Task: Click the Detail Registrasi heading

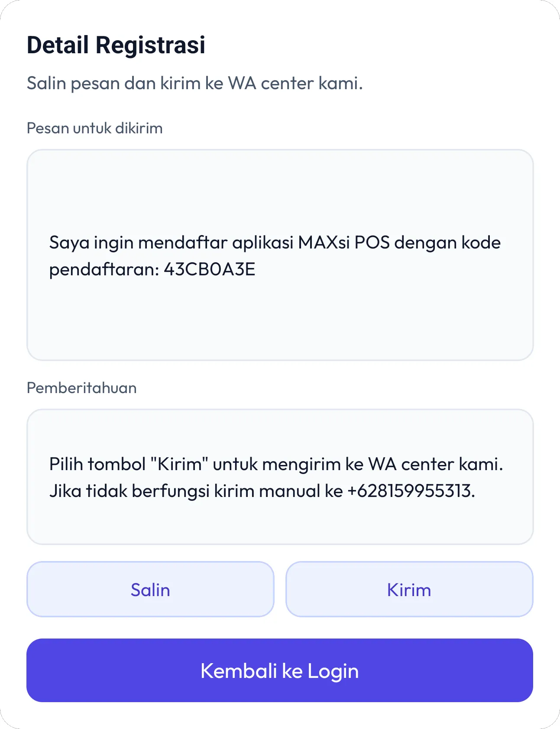Action: pos(117,45)
